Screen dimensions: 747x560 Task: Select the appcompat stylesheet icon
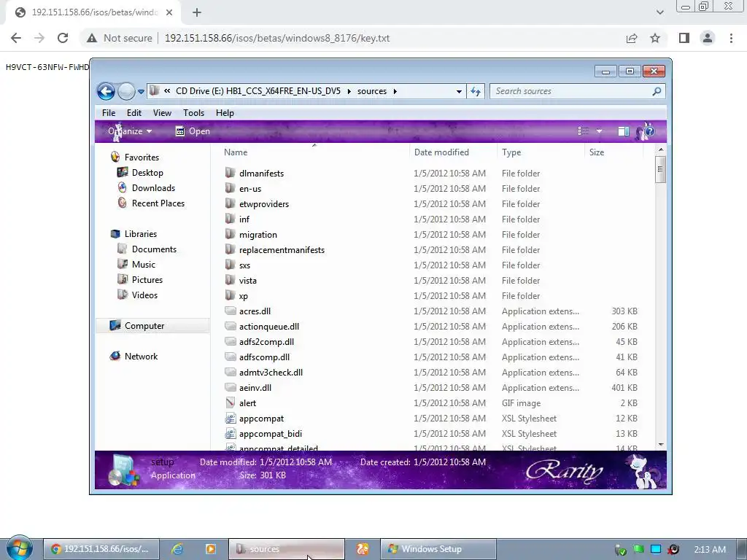pos(230,418)
